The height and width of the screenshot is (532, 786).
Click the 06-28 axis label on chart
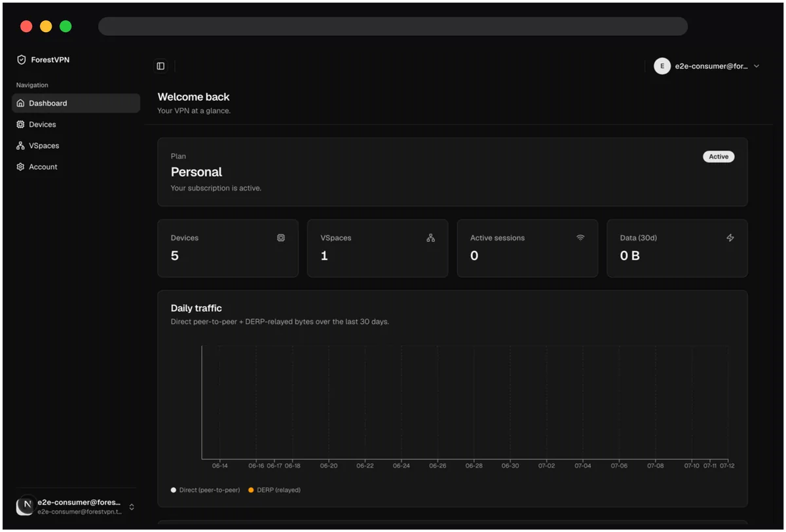tap(474, 466)
